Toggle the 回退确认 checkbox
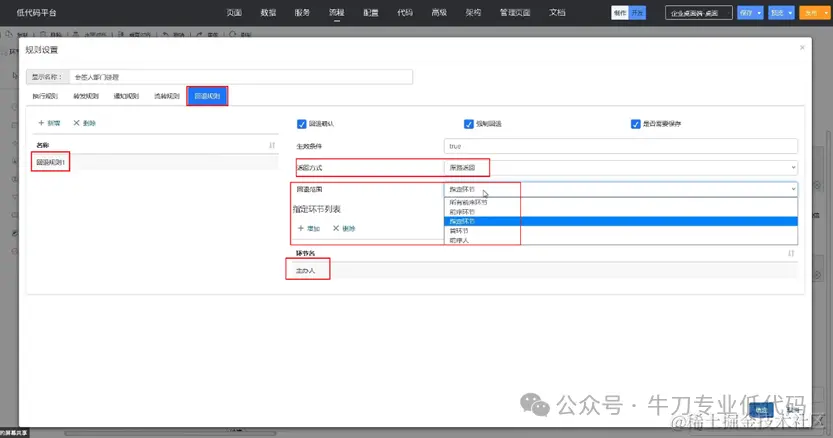Viewport: 833px width, 438px height. (302, 124)
